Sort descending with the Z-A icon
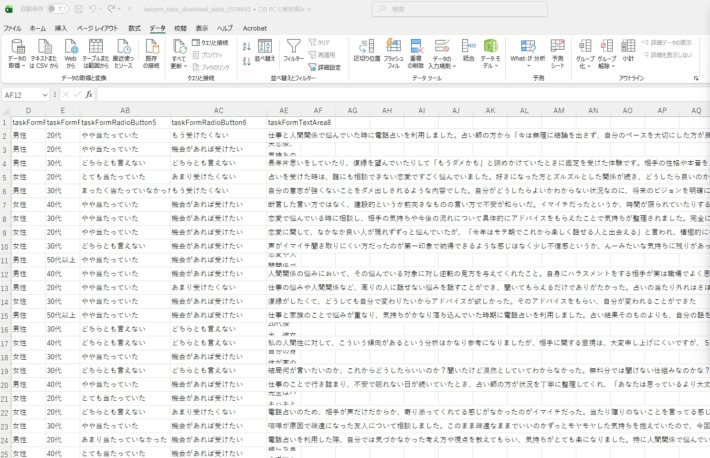Image resolution: width=710 pixels, height=458 pixels. (x=247, y=61)
